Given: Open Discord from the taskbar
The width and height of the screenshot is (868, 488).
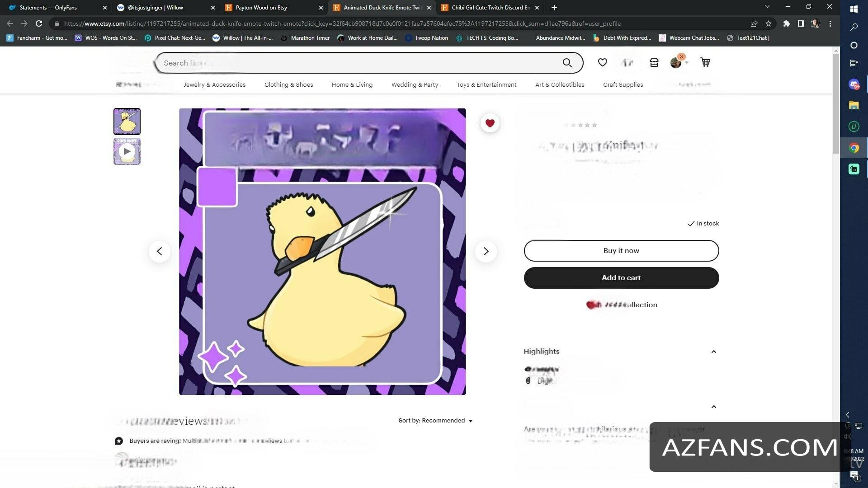Looking at the screenshot, I should [854, 84].
